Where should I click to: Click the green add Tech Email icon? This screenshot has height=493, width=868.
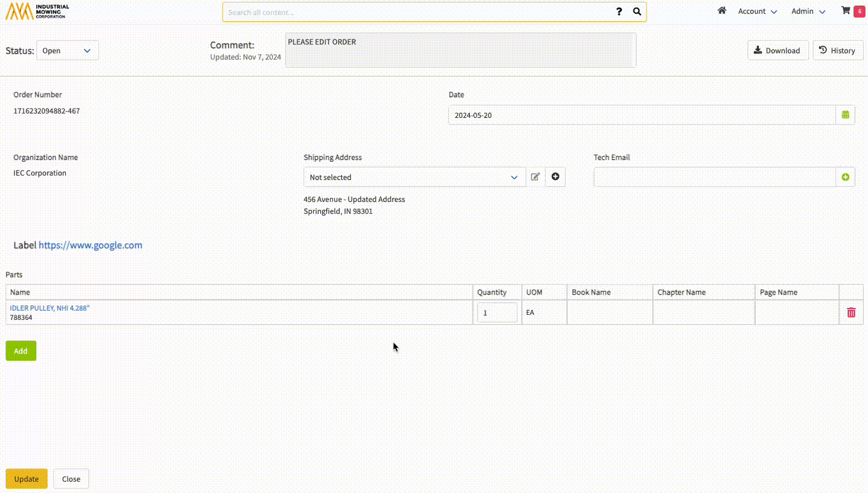click(845, 178)
